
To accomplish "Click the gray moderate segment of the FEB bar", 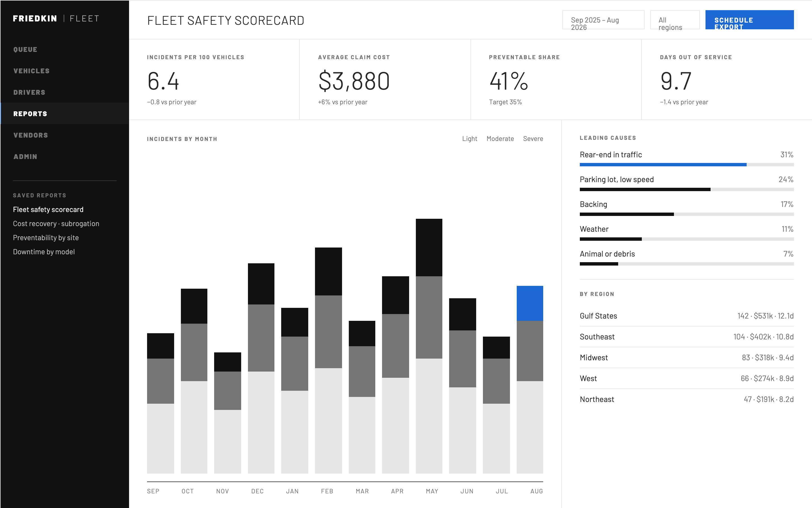I will (328, 332).
